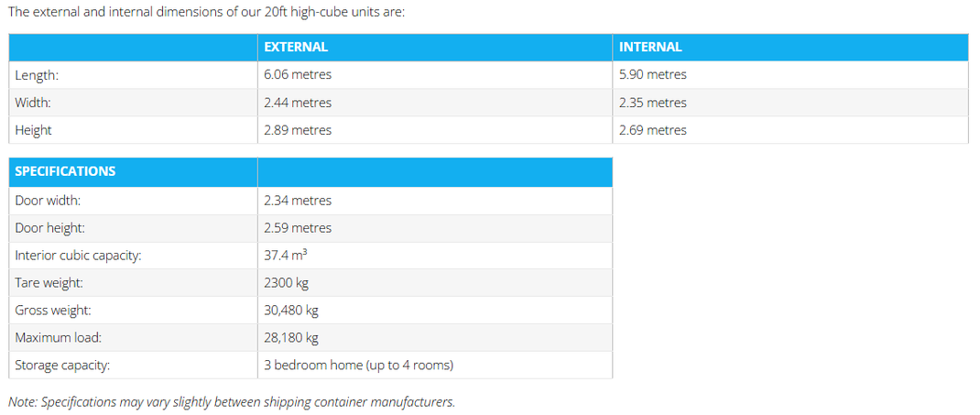
Task: Click the EXTERNAL column header
Action: coord(296,47)
